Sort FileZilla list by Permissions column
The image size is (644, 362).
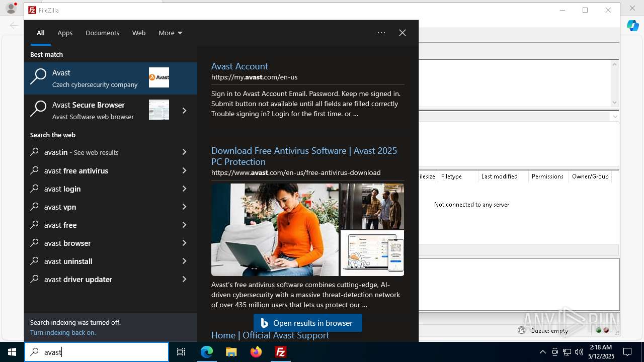point(548,176)
